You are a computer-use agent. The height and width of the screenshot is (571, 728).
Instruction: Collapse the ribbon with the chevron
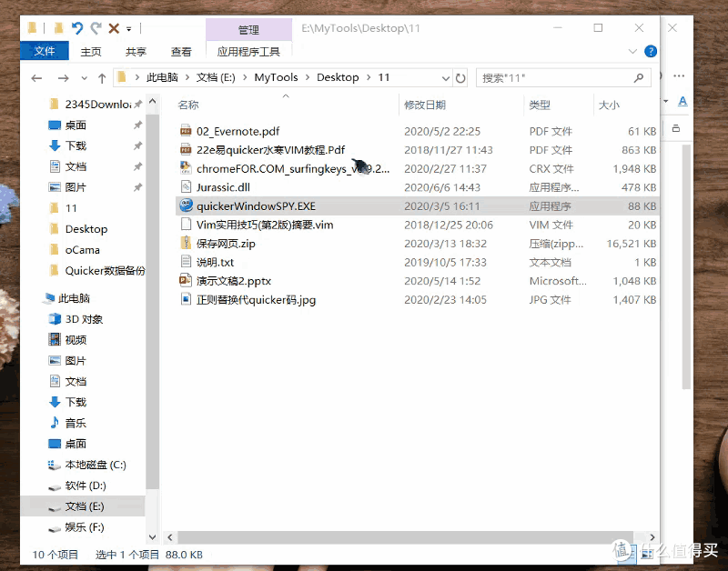[x=632, y=51]
